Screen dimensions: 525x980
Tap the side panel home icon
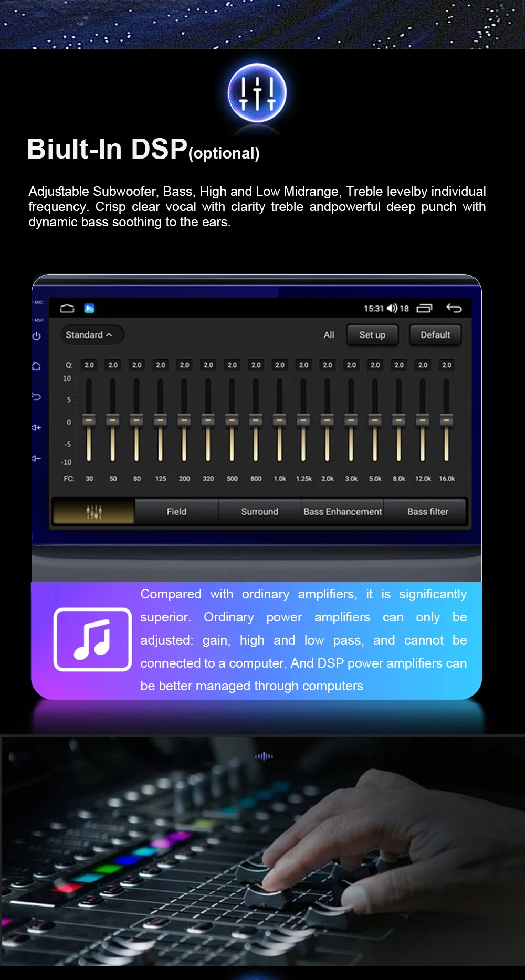click(36, 366)
